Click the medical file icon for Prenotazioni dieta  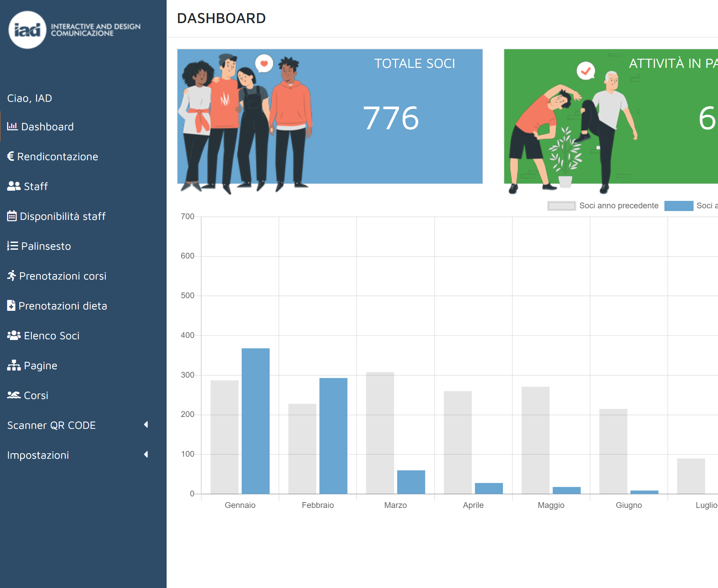11,305
